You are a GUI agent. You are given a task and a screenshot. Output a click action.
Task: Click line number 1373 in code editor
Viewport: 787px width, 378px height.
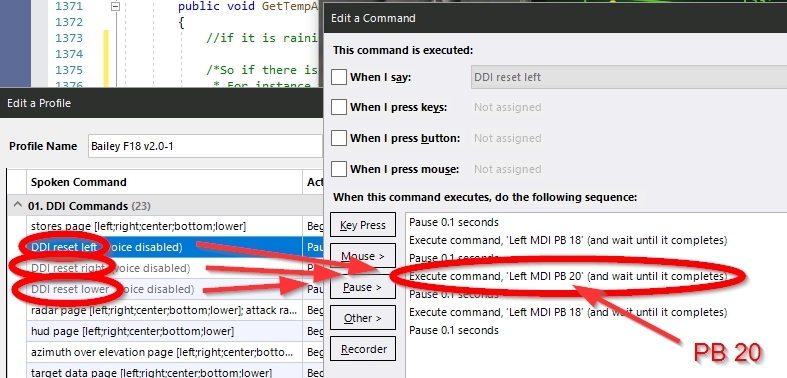pos(69,38)
